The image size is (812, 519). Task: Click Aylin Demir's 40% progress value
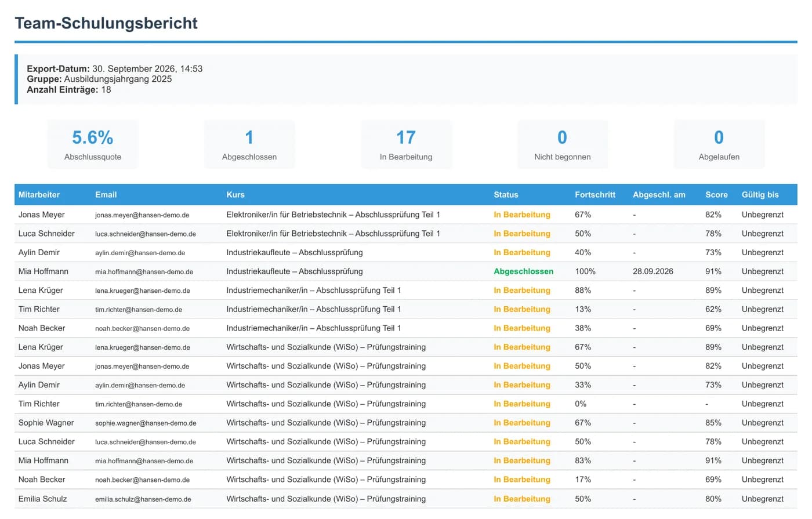(583, 252)
